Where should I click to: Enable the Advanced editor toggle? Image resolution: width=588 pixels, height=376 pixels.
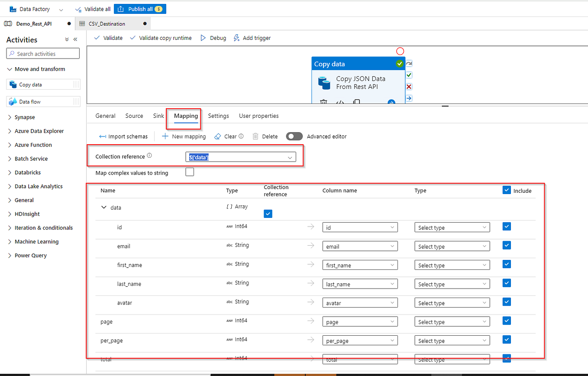tap(294, 136)
